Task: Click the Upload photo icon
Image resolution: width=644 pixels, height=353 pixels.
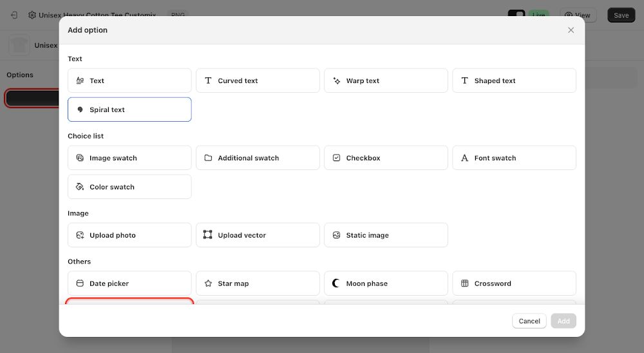Action: pyautogui.click(x=80, y=235)
